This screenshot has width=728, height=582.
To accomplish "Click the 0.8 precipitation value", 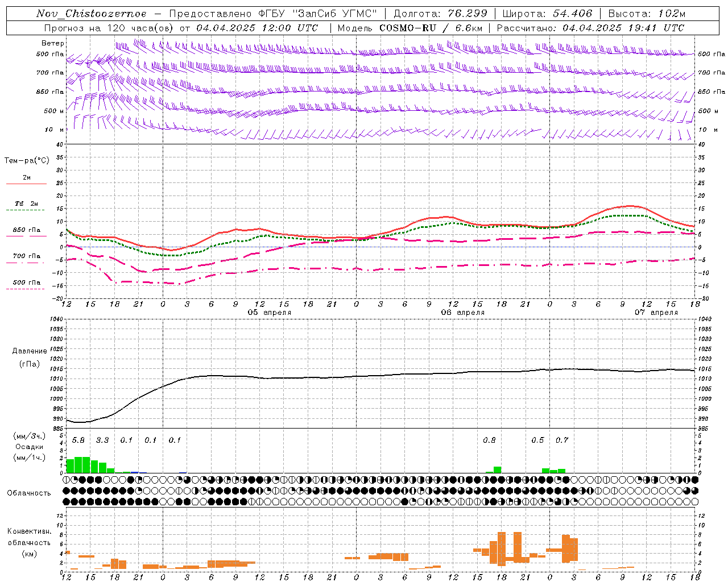I will [489, 440].
